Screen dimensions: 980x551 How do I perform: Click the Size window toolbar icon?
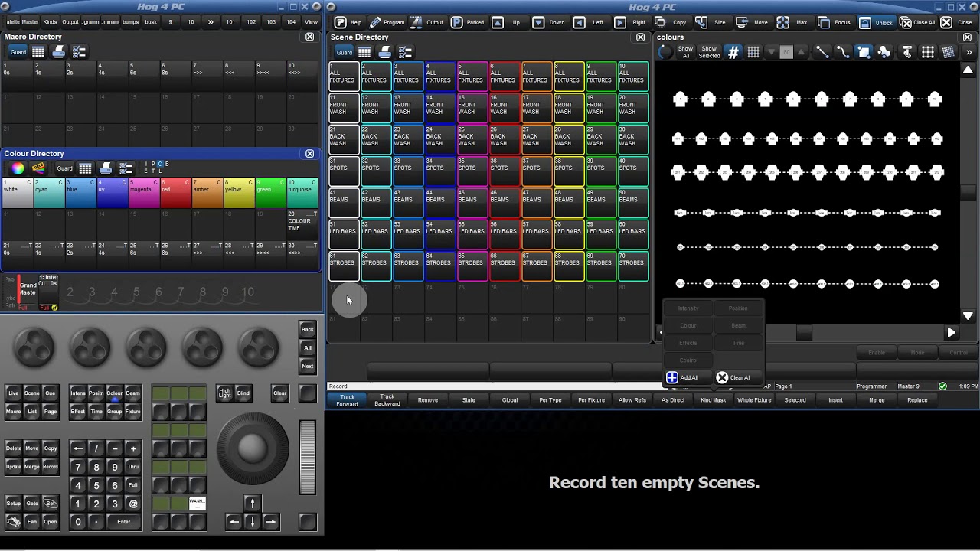712,22
